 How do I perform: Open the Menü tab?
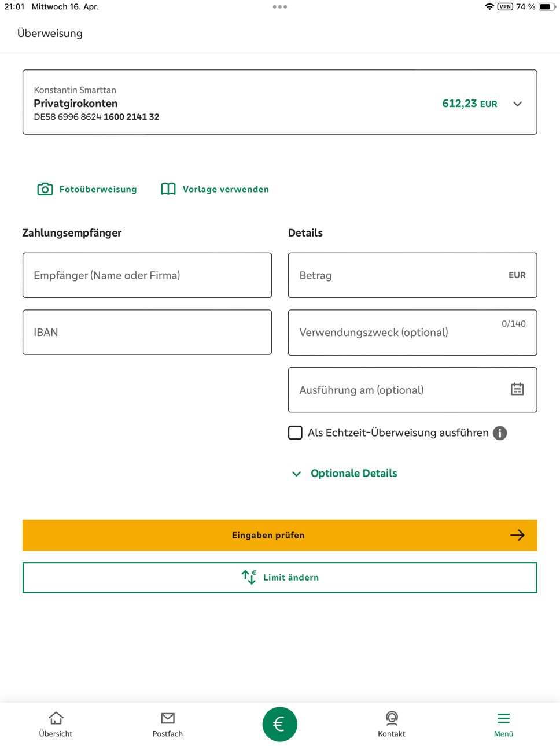coord(503,724)
